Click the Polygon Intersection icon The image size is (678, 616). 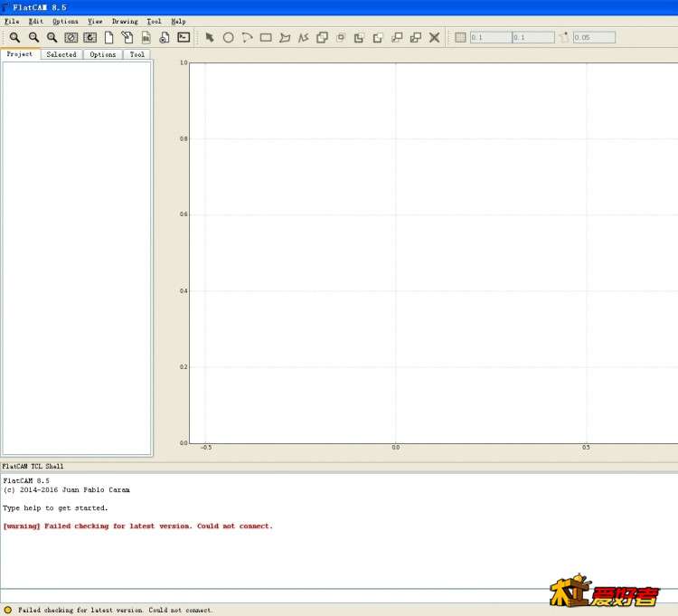[x=341, y=38]
